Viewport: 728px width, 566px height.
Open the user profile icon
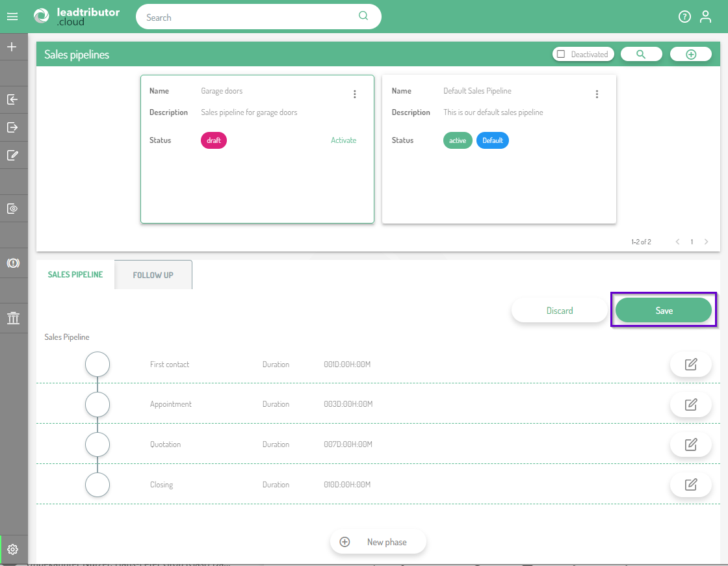705,17
